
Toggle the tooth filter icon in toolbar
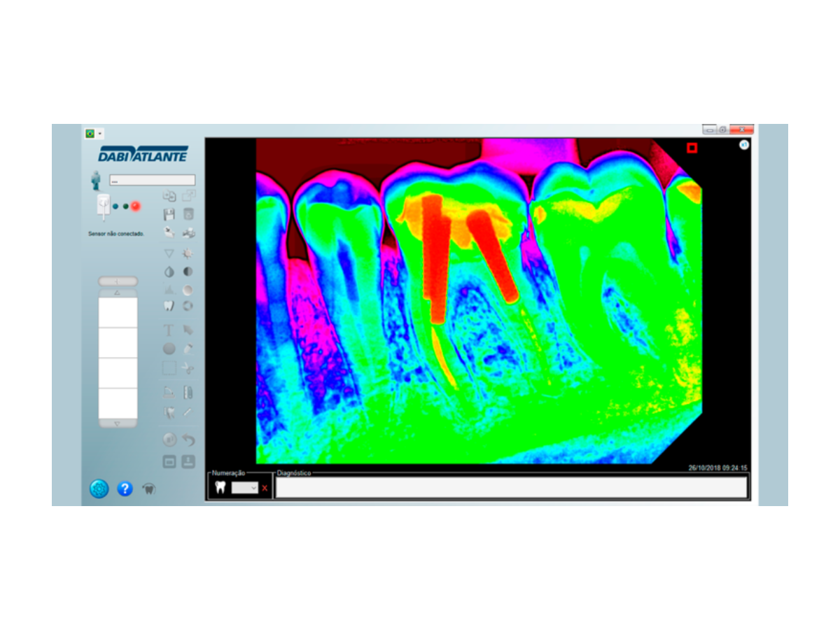click(x=169, y=306)
